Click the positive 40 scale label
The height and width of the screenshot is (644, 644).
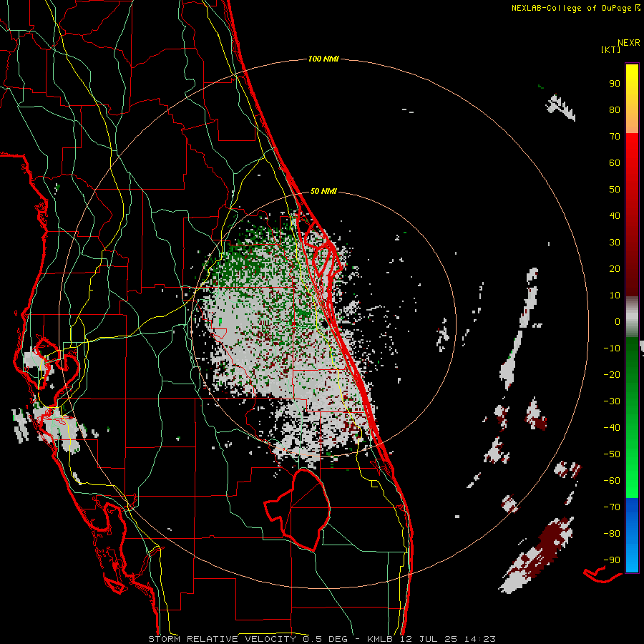[x=615, y=216]
